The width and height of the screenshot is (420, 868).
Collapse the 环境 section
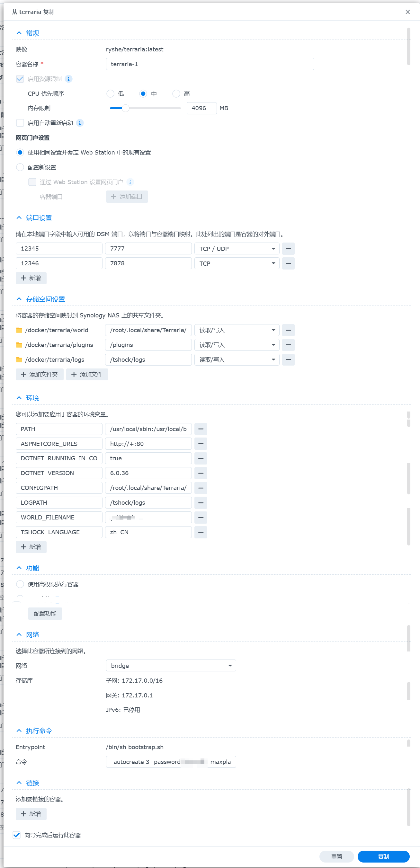(x=19, y=398)
